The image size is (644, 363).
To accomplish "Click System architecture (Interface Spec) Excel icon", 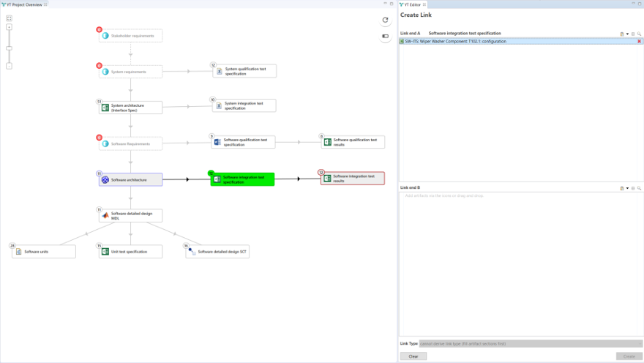I will point(105,108).
